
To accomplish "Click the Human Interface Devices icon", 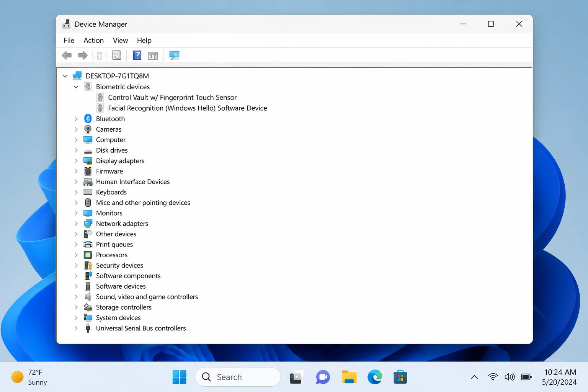I will click(88, 182).
